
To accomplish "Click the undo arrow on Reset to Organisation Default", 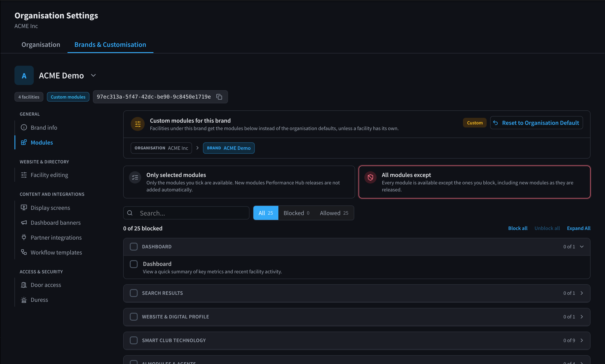I will pyautogui.click(x=496, y=123).
